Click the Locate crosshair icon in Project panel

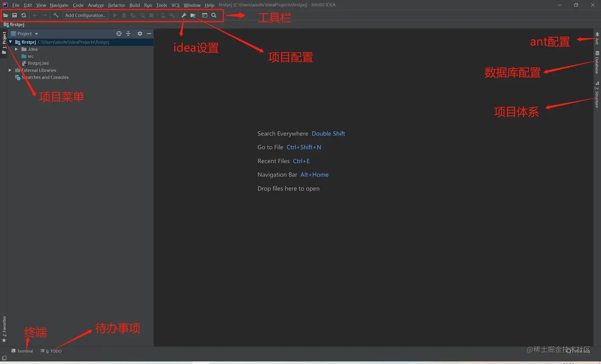(x=119, y=34)
